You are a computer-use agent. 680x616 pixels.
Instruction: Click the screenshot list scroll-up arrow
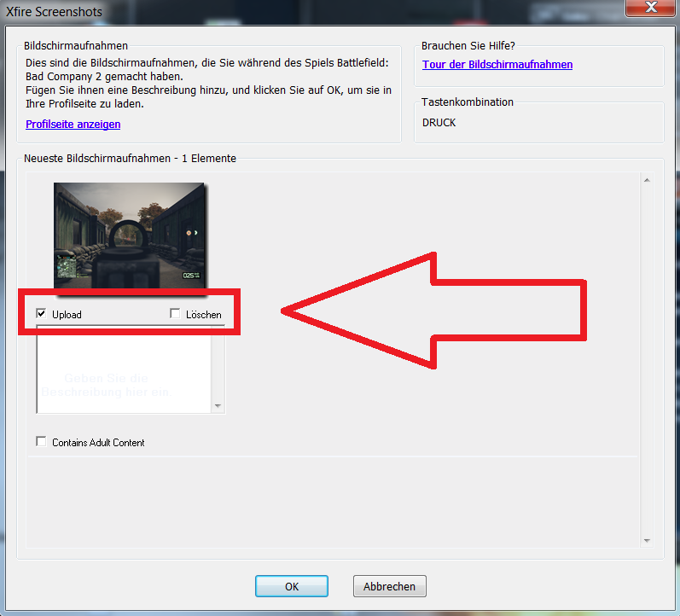pos(647,180)
